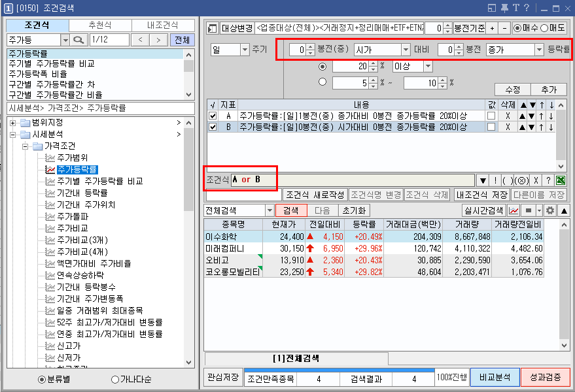
Task: Select 주가돌파 tree item
Action: pyautogui.click(x=73, y=216)
